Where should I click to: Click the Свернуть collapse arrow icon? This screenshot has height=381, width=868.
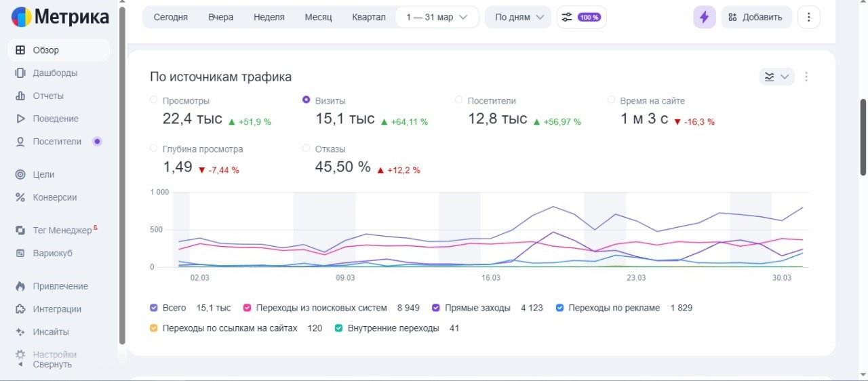tap(20, 365)
